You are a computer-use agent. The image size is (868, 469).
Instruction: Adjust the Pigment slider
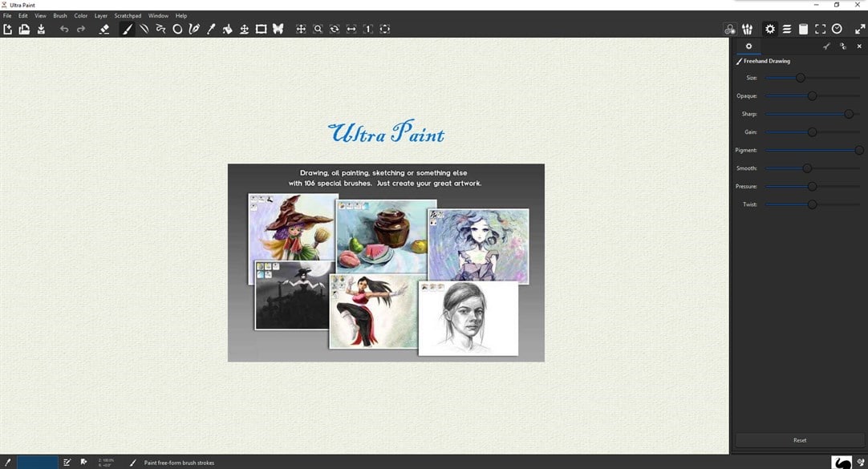(859, 150)
